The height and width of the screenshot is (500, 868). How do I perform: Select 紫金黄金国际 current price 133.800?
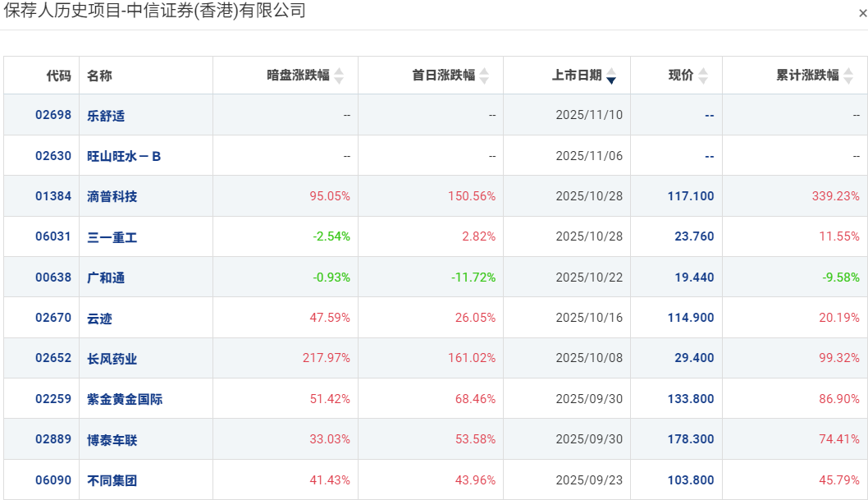(691, 399)
